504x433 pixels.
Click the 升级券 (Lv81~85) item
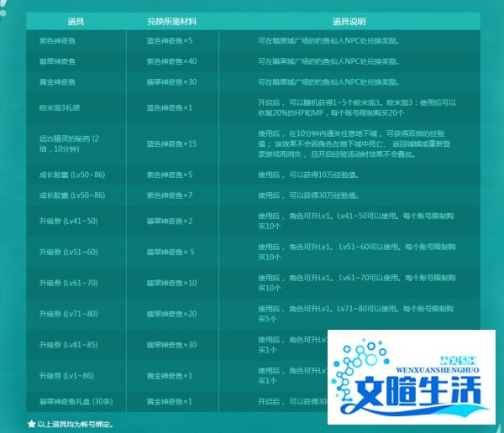69,345
